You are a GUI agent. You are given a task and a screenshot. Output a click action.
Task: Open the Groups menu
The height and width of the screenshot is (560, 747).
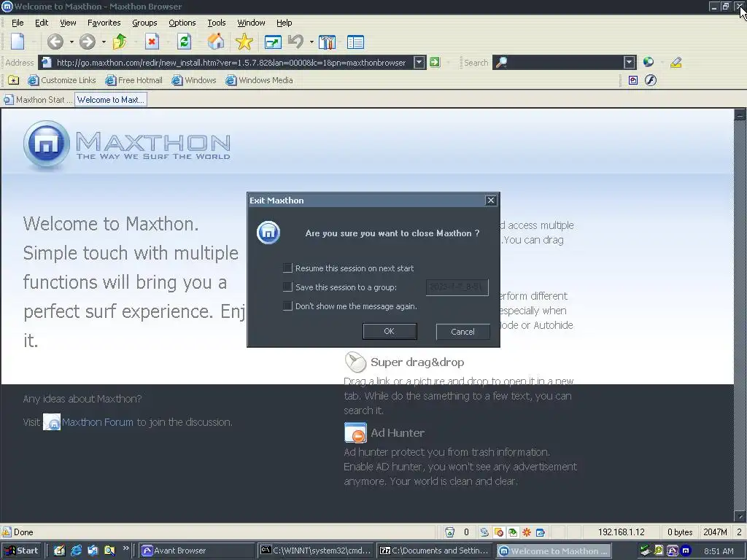144,23
